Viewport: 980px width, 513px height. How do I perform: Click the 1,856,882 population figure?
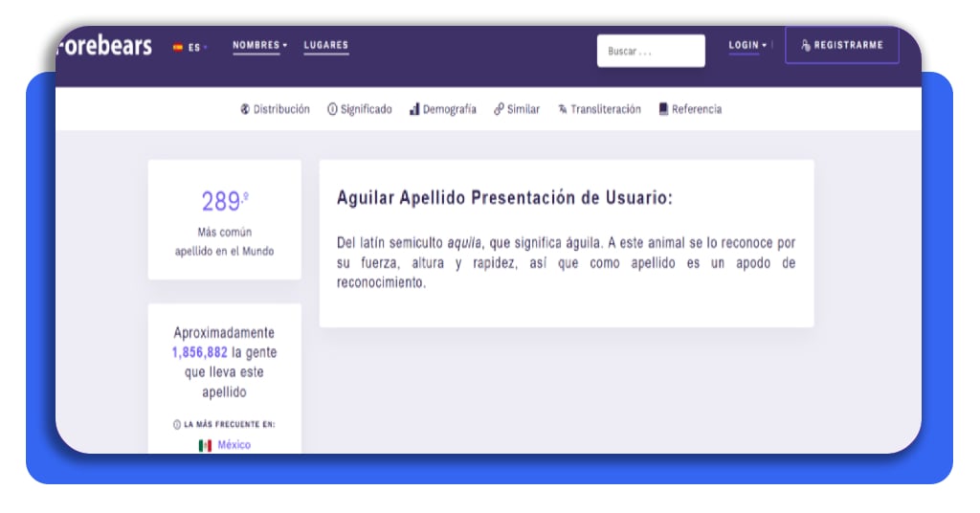[200, 352]
